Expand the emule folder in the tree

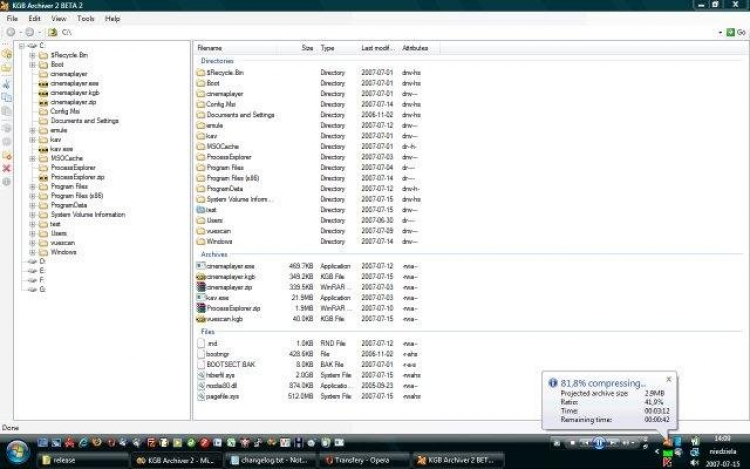tap(32, 131)
